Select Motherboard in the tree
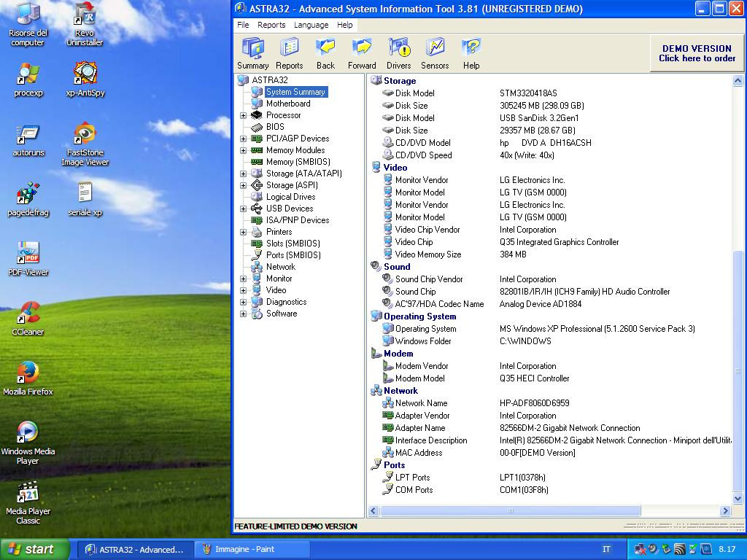Image resolution: width=747 pixels, height=560 pixels. pyautogui.click(x=288, y=104)
